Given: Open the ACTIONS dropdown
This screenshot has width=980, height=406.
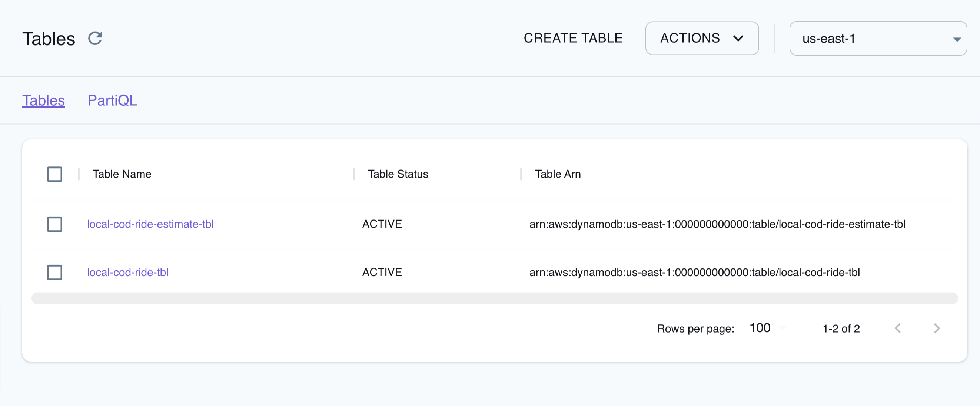Looking at the screenshot, I should (702, 38).
